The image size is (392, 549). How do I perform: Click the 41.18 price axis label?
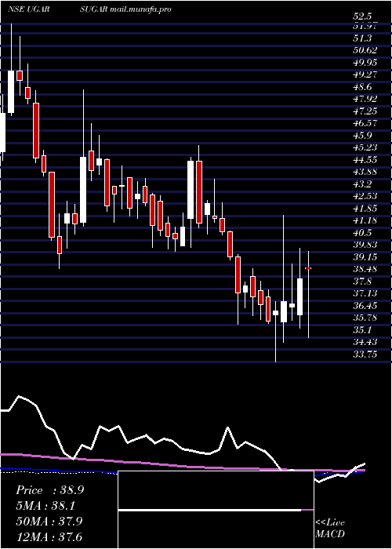click(x=365, y=220)
